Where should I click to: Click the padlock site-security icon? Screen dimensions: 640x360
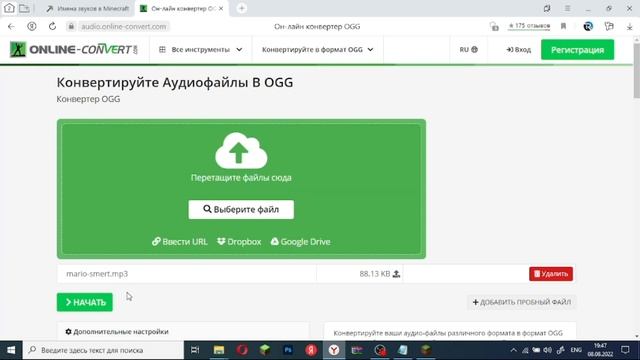point(71,27)
